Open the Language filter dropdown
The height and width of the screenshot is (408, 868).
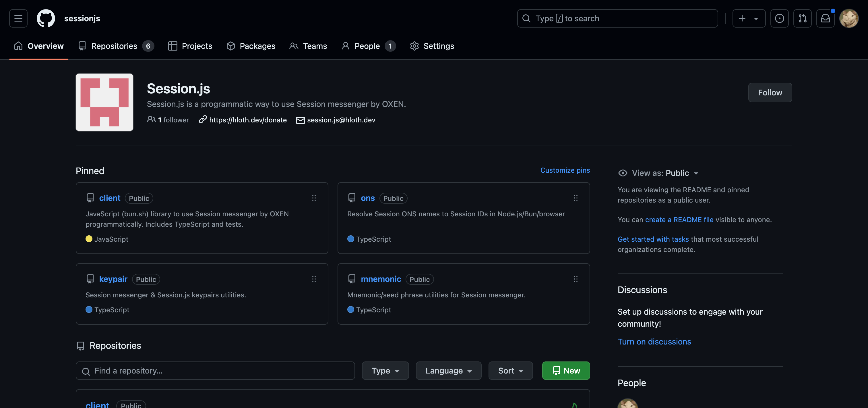[x=448, y=371]
